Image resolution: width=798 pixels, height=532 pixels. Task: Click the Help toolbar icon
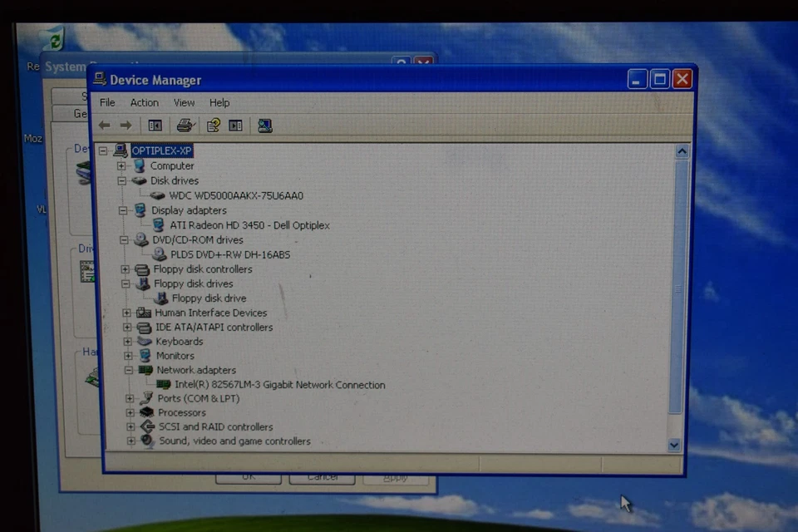coord(213,125)
